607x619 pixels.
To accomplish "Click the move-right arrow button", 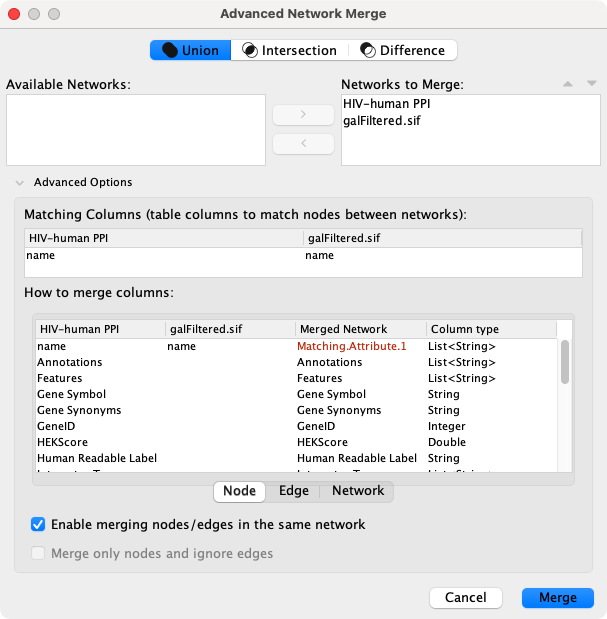I will tap(303, 115).
